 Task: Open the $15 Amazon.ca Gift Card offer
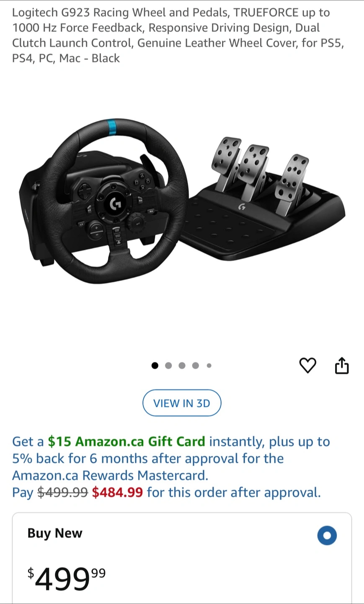[x=126, y=442]
